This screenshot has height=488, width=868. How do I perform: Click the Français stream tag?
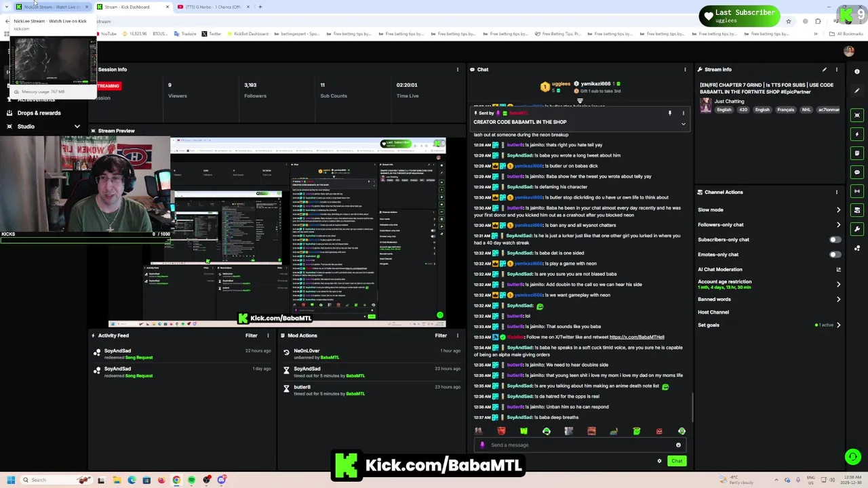pos(785,110)
